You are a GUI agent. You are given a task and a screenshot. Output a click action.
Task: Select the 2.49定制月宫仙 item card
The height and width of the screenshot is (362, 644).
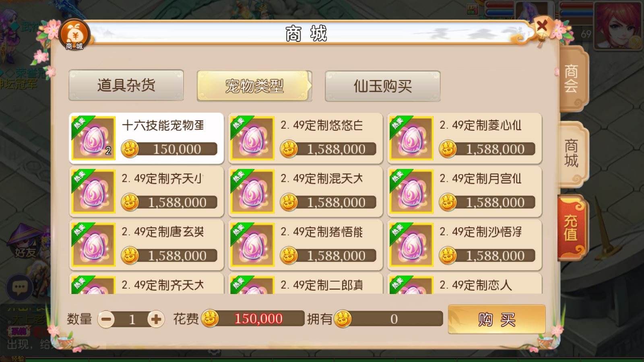click(464, 191)
